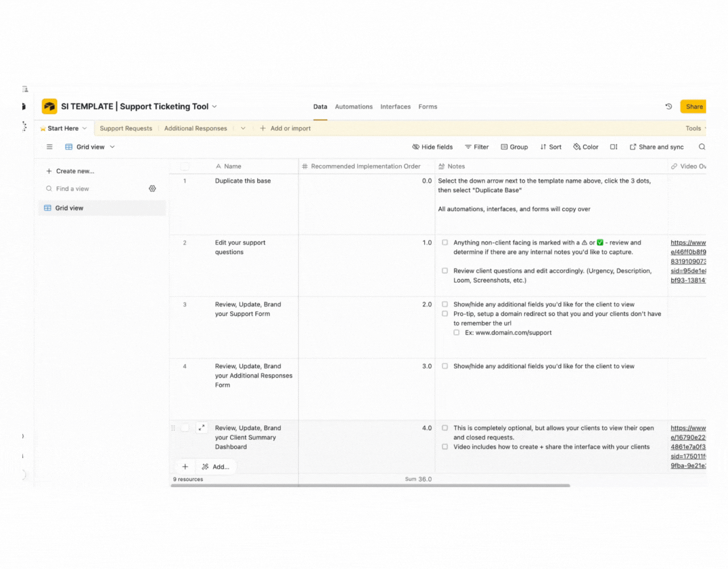Click the '3.0' order value cell
Image resolution: width=728 pixels, height=569 pixels.
coord(367,389)
